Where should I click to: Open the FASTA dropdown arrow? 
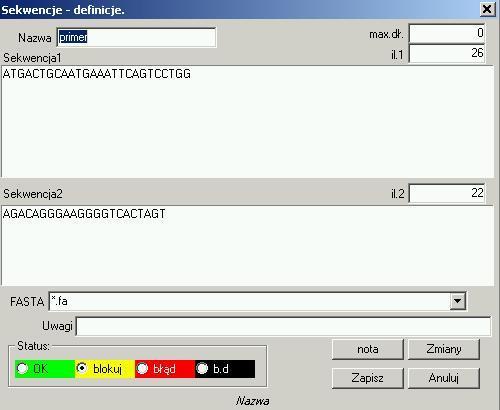pyautogui.click(x=458, y=301)
